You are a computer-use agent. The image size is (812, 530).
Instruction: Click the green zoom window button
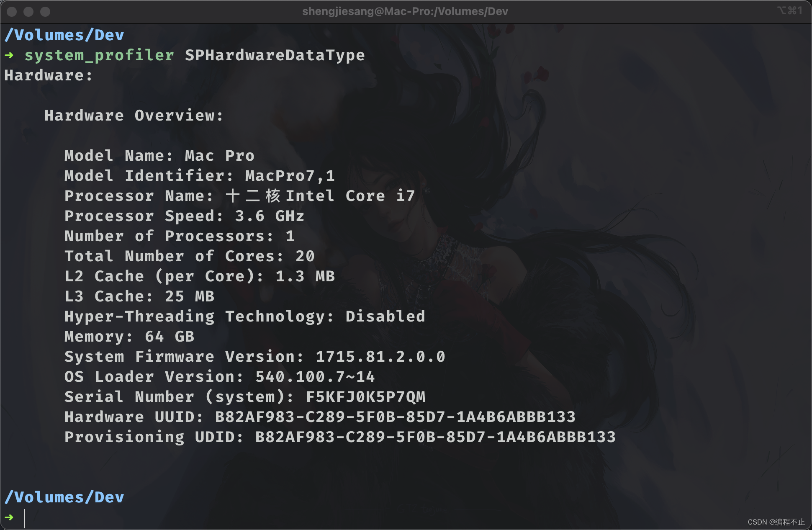(x=45, y=12)
